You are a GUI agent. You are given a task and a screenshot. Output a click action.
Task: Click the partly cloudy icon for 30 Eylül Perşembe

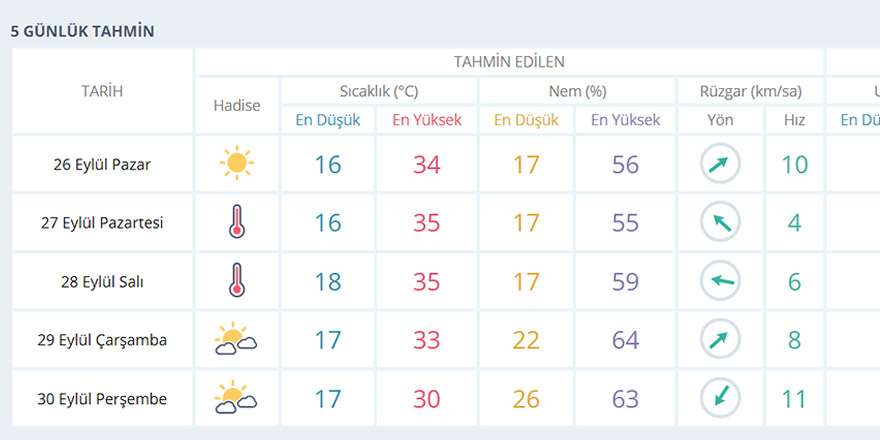click(236, 398)
